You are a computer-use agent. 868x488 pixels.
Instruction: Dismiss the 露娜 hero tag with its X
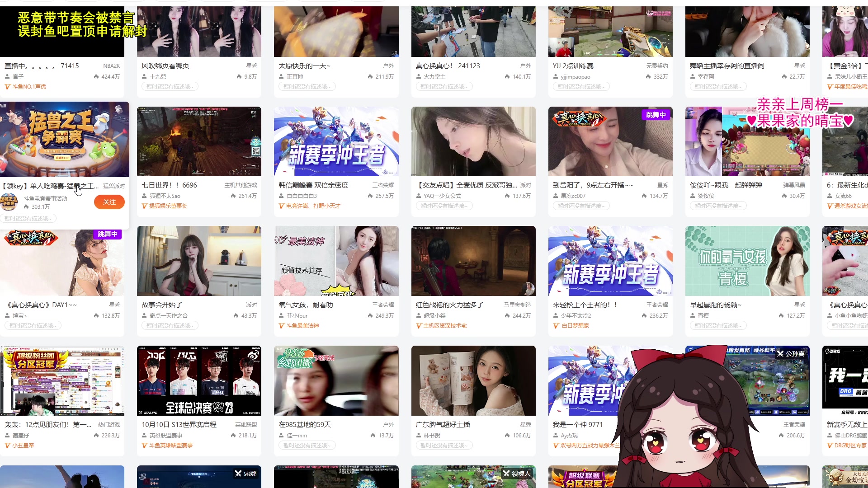click(238, 473)
